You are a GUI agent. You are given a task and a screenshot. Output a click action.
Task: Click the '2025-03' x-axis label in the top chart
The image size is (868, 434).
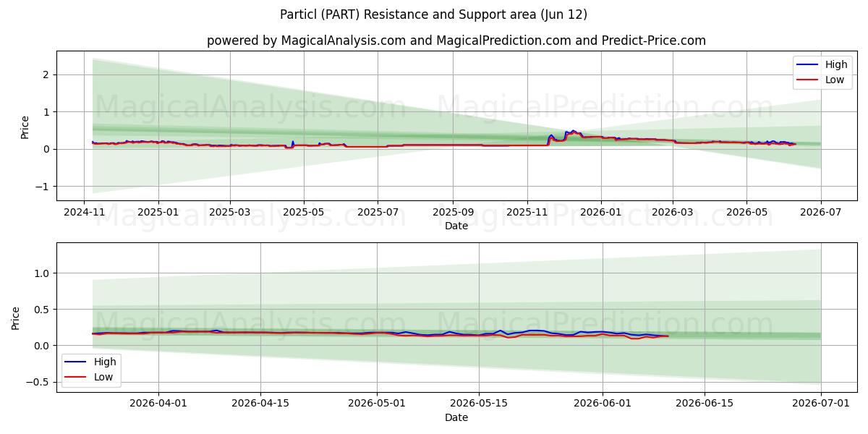pyautogui.click(x=230, y=212)
